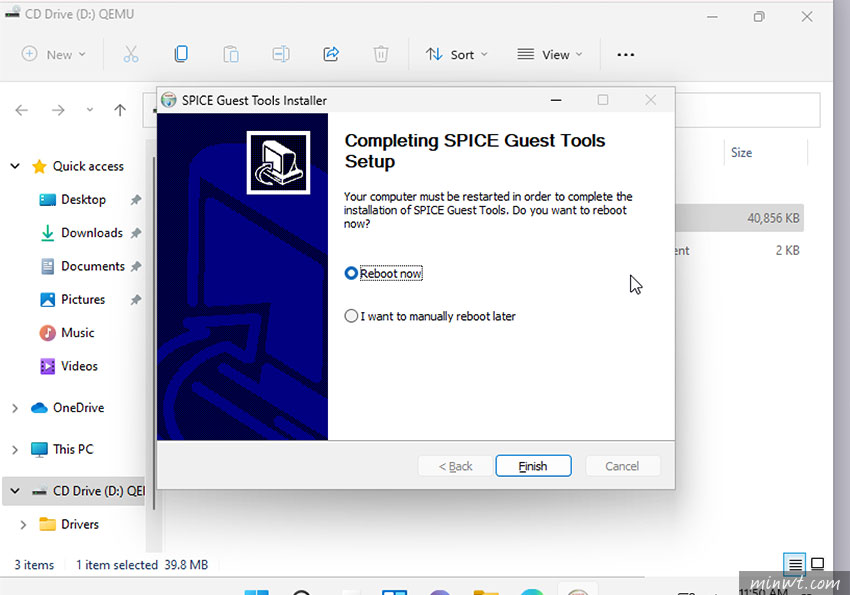The width and height of the screenshot is (850, 595).
Task: Click the Up one level arrow
Action: (120, 111)
